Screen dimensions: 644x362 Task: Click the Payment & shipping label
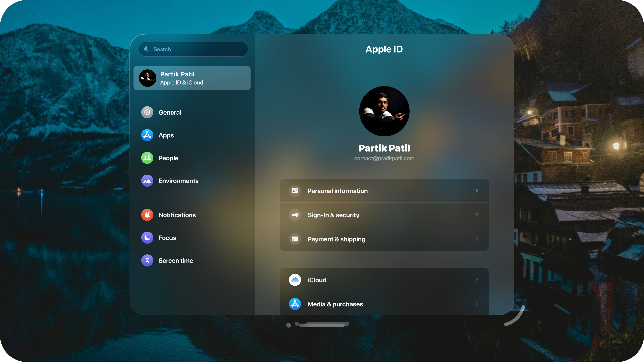pyautogui.click(x=336, y=239)
